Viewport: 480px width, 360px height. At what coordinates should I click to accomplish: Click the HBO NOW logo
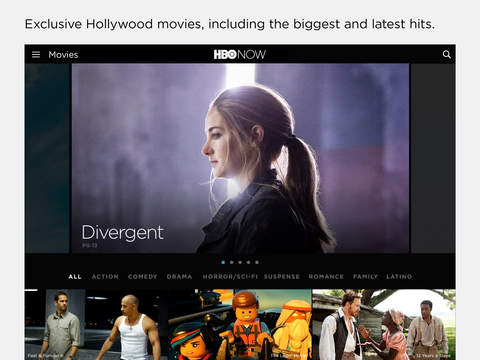point(240,54)
